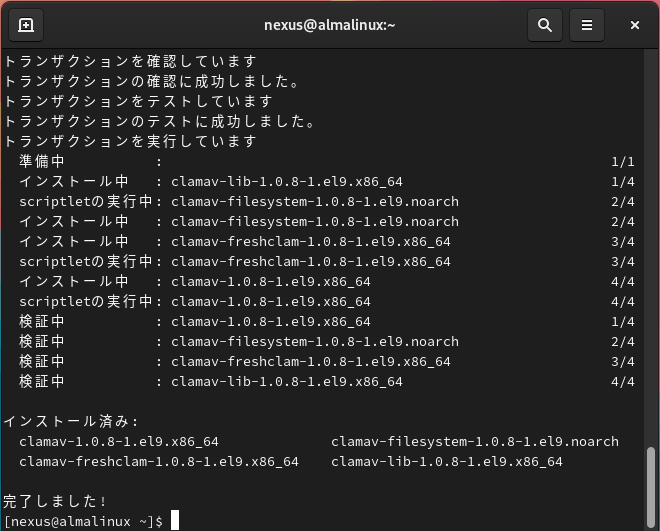The image size is (660, 531).
Task: Click the vertical scrollbar thumb
Action: point(652,487)
